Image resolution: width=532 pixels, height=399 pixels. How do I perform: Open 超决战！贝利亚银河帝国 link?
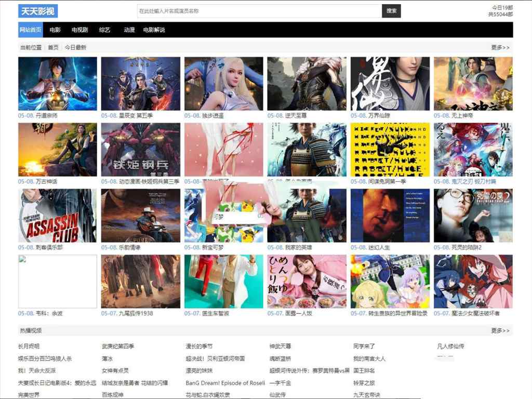click(215, 358)
